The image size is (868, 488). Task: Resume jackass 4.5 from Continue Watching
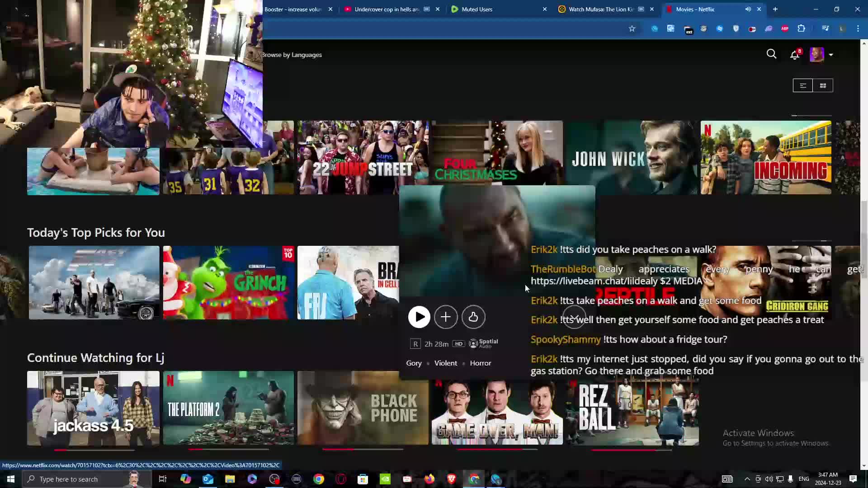pos(93,408)
